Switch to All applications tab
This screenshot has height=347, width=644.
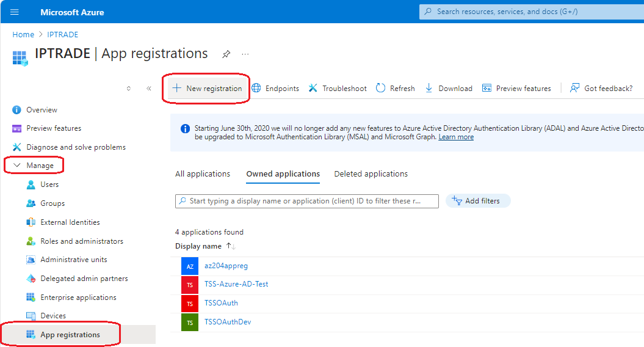click(203, 174)
